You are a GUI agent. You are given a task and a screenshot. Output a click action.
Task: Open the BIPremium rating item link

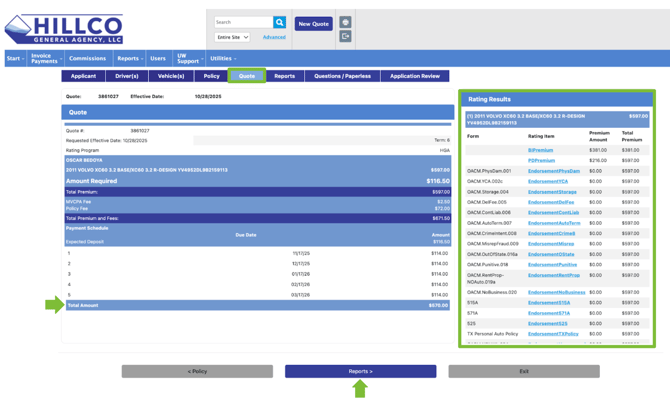(541, 150)
